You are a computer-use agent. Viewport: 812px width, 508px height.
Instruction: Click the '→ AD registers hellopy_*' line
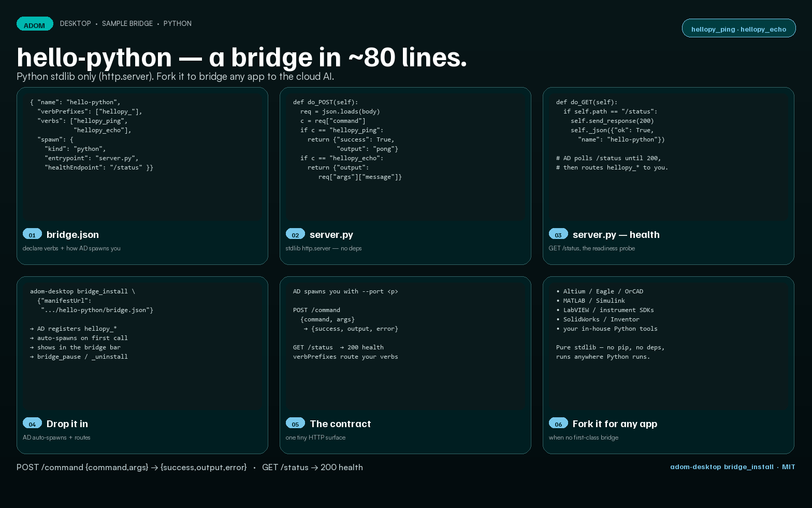click(x=74, y=329)
